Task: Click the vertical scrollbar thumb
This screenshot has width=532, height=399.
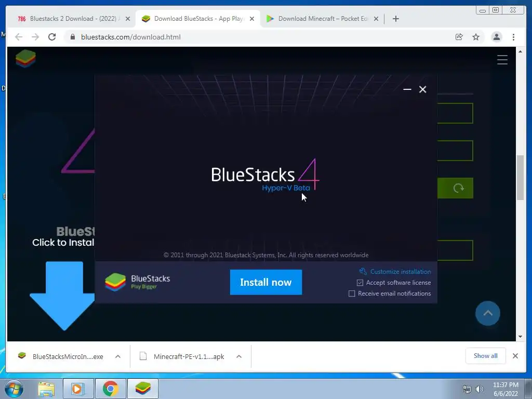Action: 520,178
